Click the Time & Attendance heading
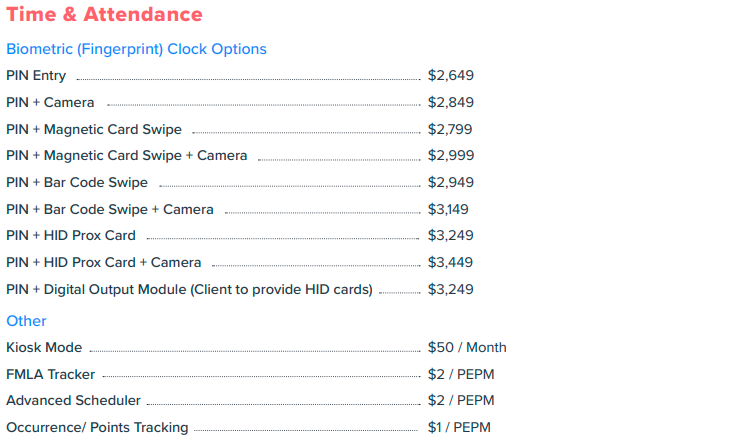 coord(104,15)
